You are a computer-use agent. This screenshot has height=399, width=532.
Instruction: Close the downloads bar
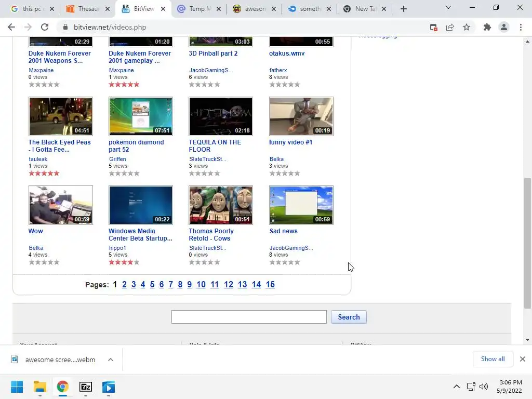coord(523,359)
